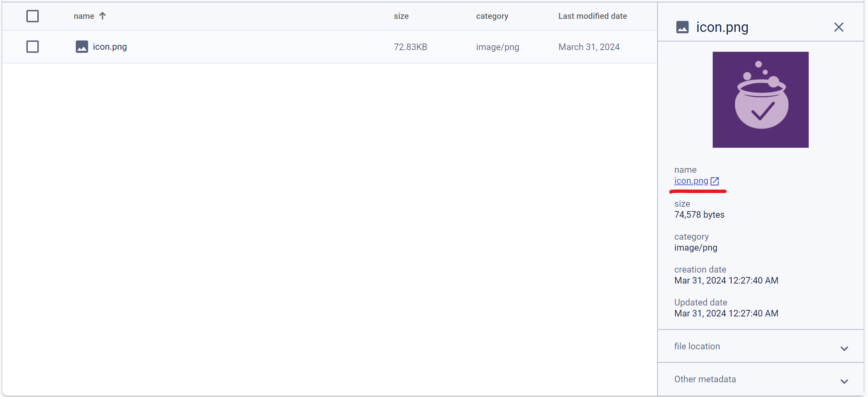Select the 74,578 bytes size value
Screen dimensions: 868x397
click(x=699, y=215)
